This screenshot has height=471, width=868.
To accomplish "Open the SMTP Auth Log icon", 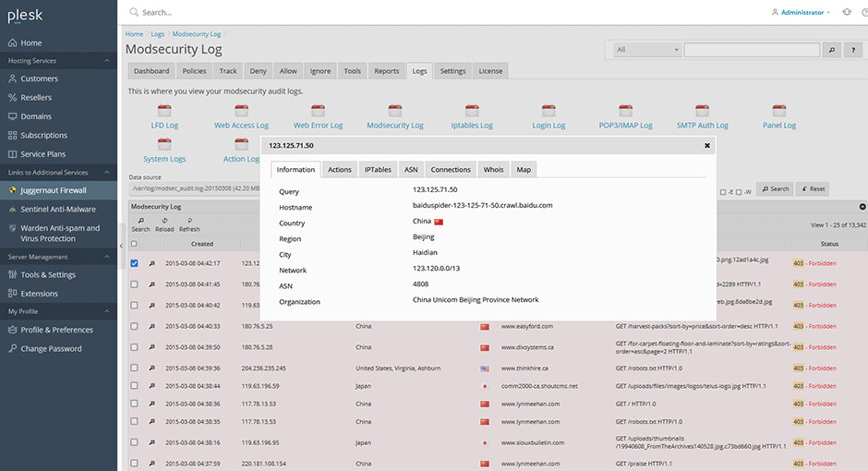I will pos(702,110).
